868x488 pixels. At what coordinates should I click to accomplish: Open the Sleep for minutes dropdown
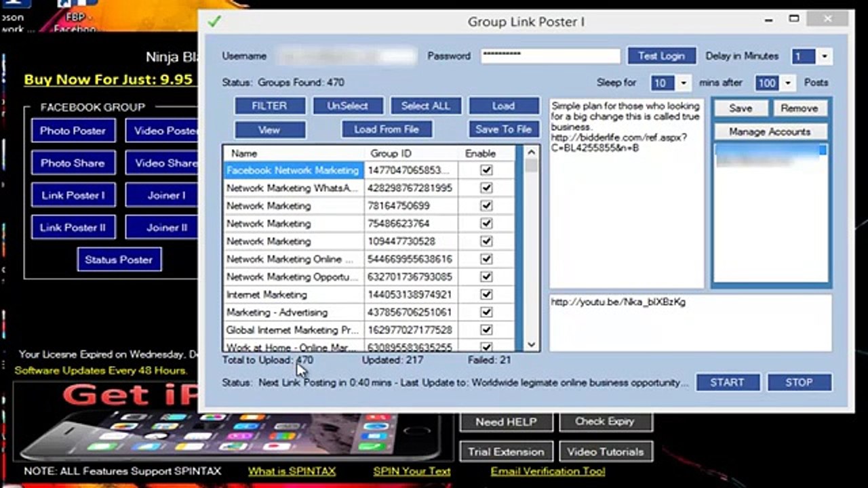[x=683, y=83]
